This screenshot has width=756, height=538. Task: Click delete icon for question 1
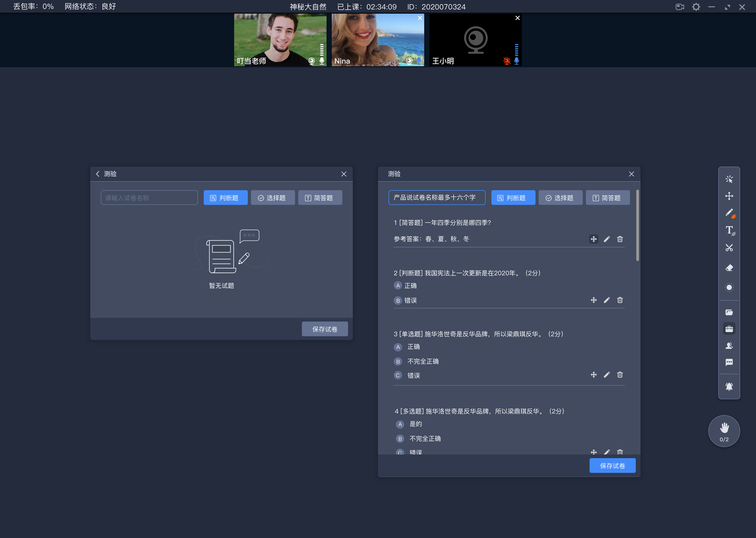point(620,239)
